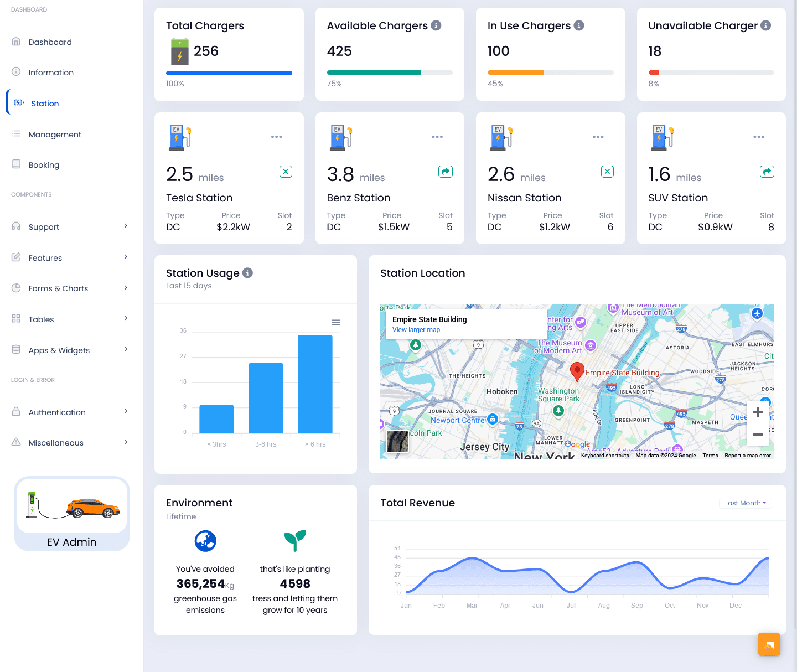Click the EV charger icon on Benz Station card

(341, 137)
